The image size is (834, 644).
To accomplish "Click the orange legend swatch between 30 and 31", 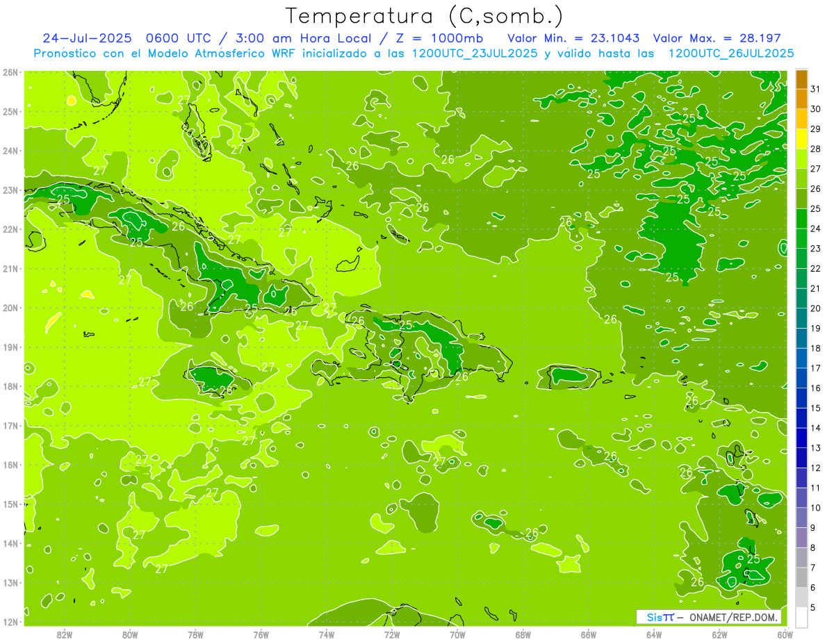I will click(801, 99).
